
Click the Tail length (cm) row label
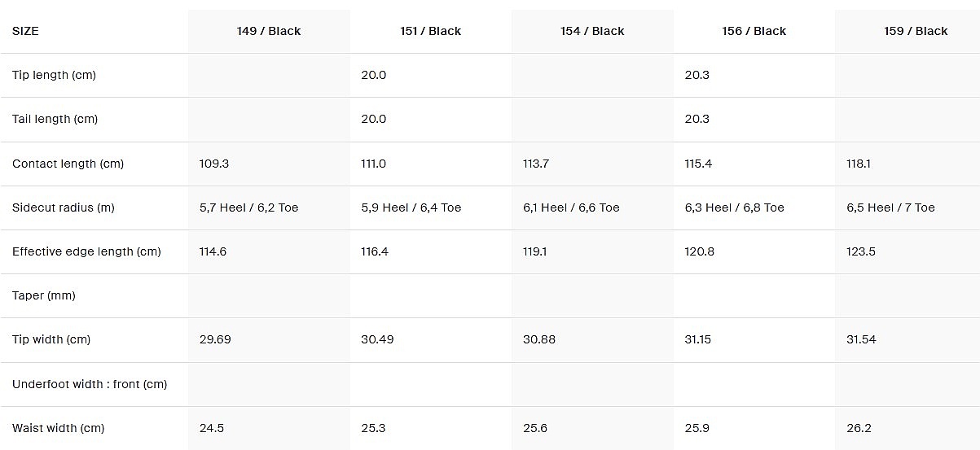[55, 119]
